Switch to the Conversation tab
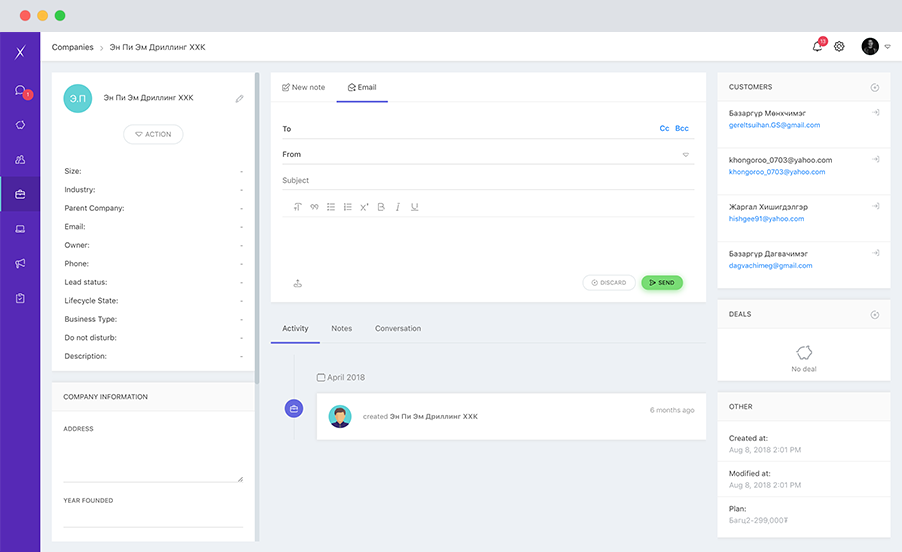Screen dimensions: 902x552 [398, 328]
